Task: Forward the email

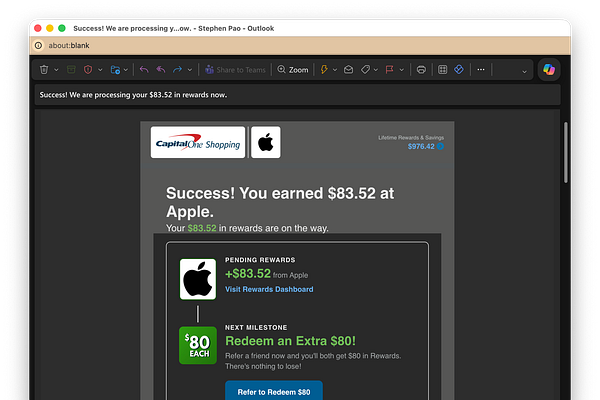Action: (178, 70)
